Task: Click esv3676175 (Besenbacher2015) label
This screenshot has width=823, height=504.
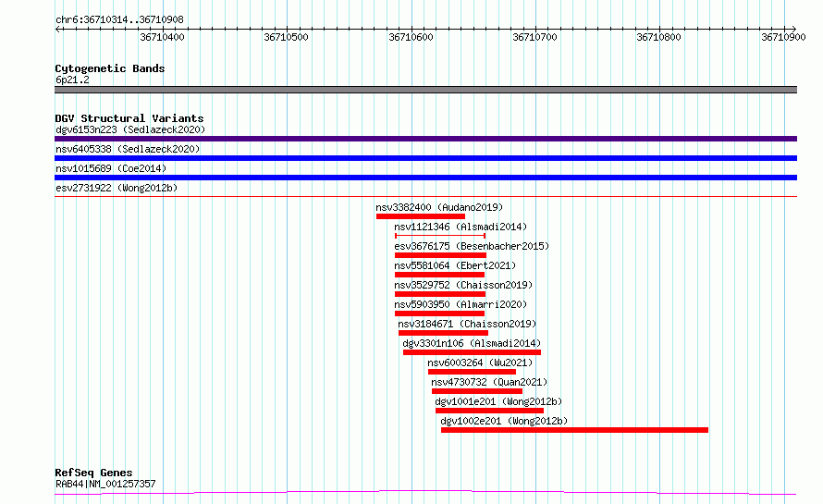Action: [x=472, y=246]
